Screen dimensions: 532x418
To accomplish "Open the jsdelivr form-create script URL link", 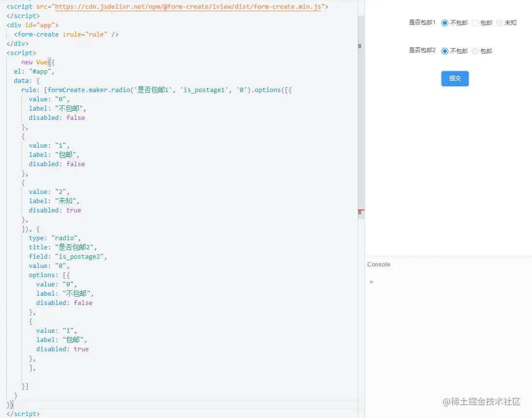I will pos(188,6).
